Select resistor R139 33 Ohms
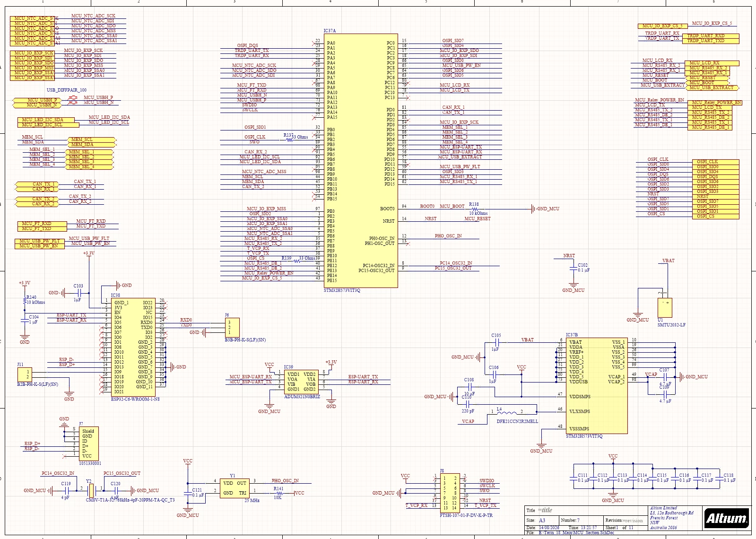756x539 pixels. (x=297, y=260)
